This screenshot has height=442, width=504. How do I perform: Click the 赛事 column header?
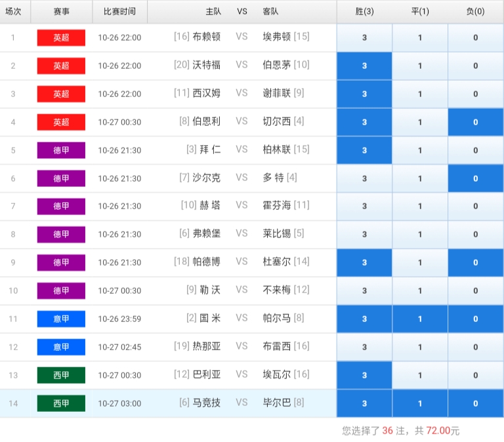[x=61, y=12]
